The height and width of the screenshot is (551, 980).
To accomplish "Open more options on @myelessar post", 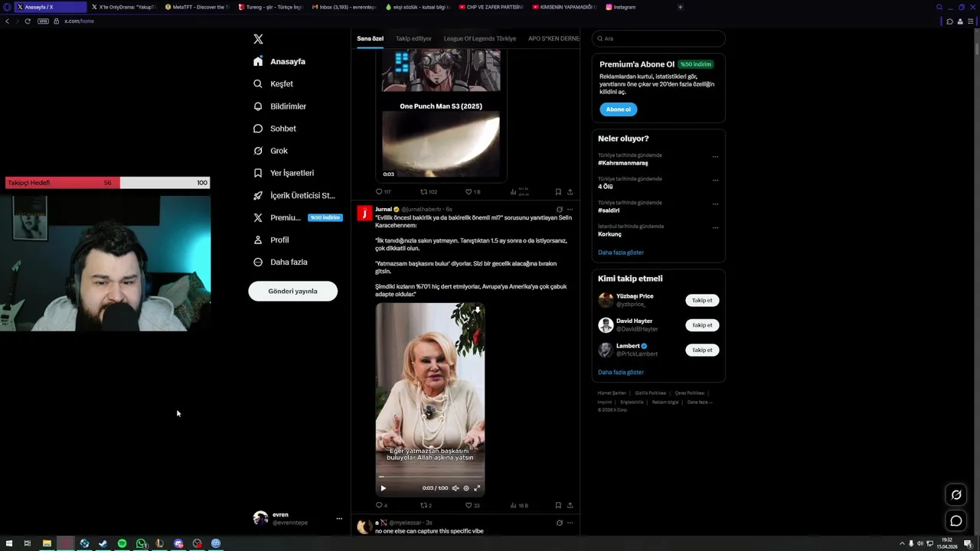I will click(570, 523).
